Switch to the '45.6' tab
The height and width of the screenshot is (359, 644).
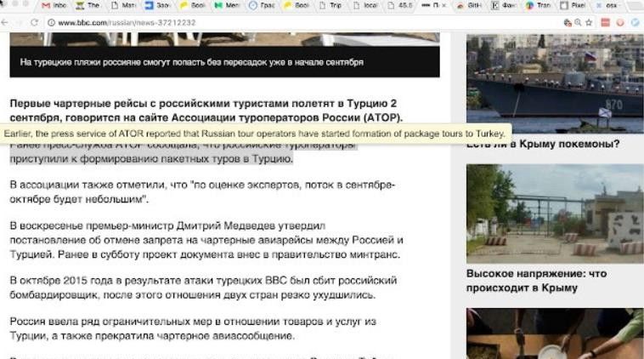coord(400,5)
